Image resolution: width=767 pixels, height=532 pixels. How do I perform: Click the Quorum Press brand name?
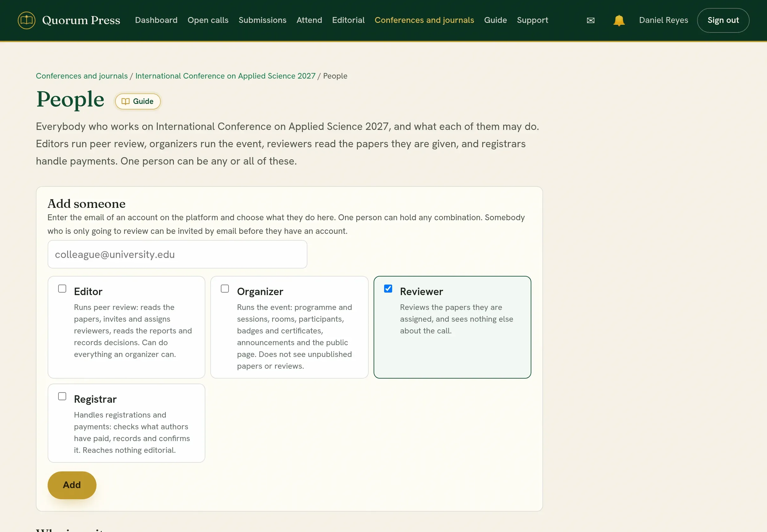pos(81,20)
